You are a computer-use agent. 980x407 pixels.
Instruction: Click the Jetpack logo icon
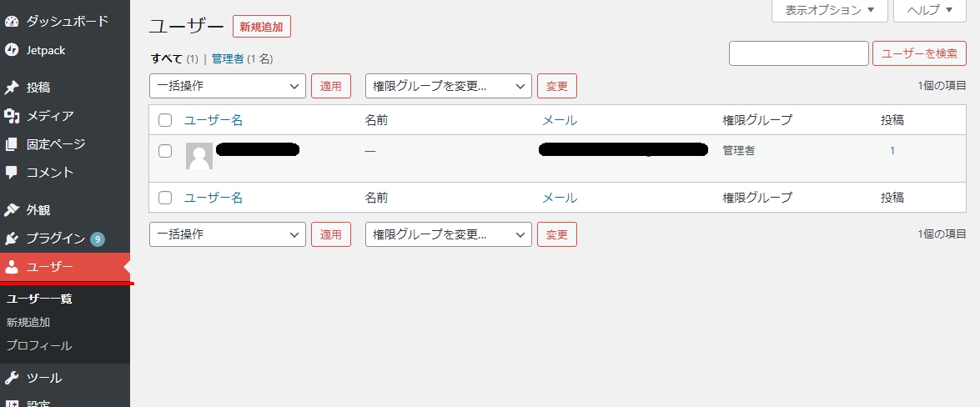click(x=11, y=50)
